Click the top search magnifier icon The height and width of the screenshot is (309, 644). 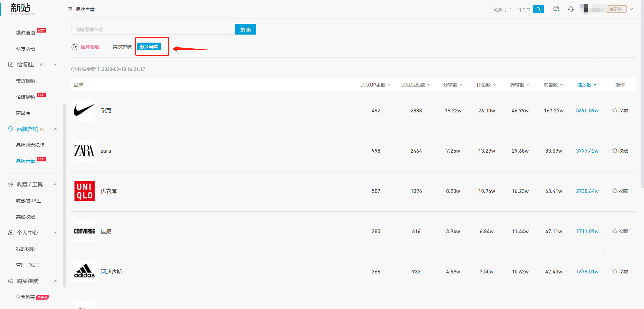point(539,9)
